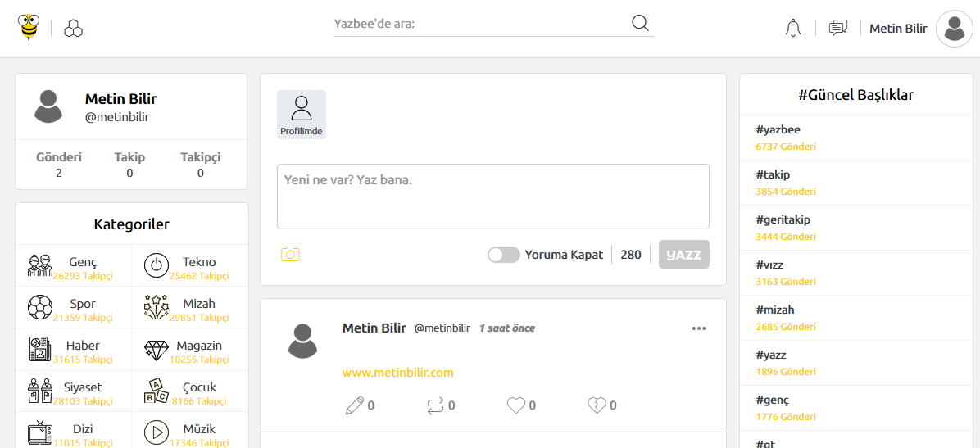
Task: Click the search magnifier icon
Action: [x=641, y=23]
